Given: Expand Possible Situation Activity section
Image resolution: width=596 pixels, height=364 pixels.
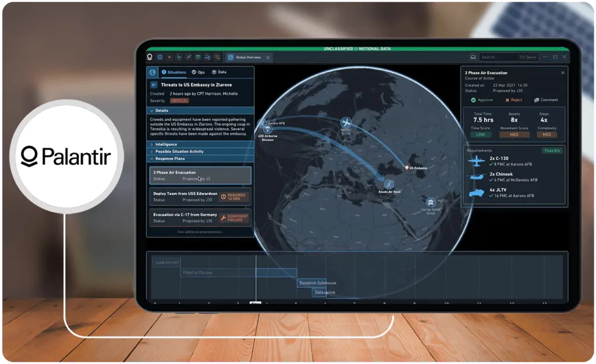Looking at the screenshot, I should point(200,151).
